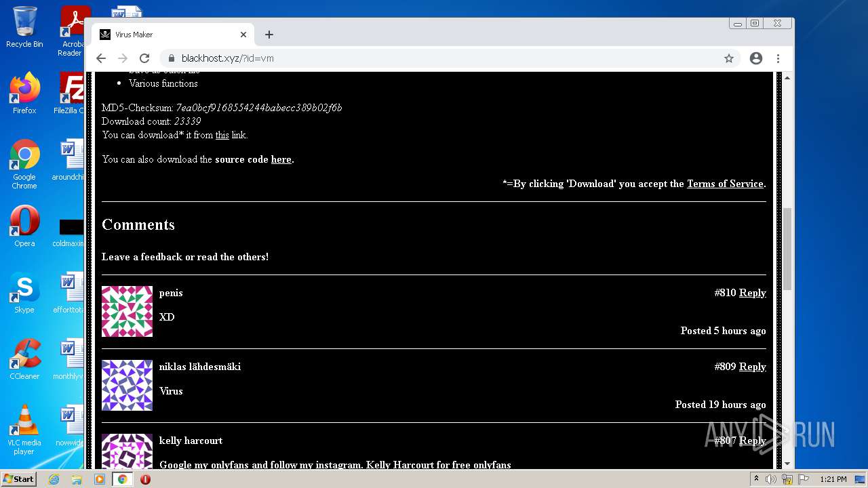This screenshot has width=868, height=488.
Task: Close the Virus Maker tab
Action: click(x=243, y=35)
